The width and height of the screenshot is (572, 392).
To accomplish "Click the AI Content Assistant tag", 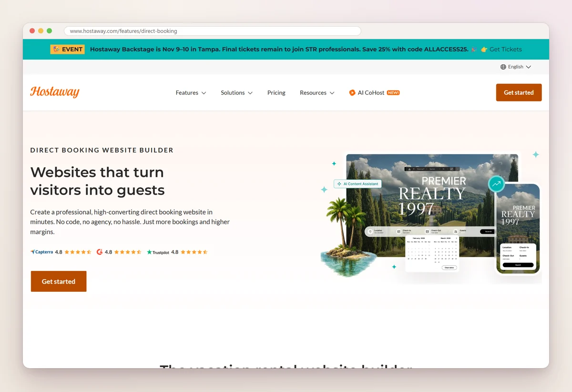I will coord(357,184).
